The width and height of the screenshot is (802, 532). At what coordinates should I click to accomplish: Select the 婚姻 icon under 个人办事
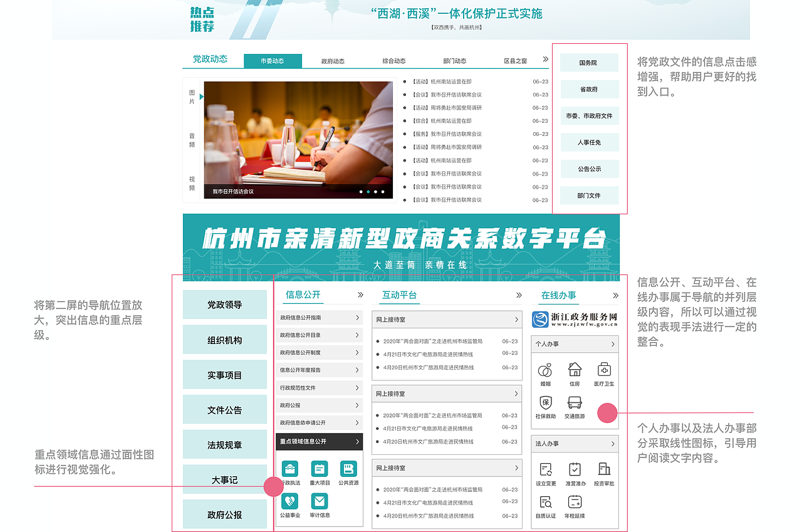click(546, 370)
